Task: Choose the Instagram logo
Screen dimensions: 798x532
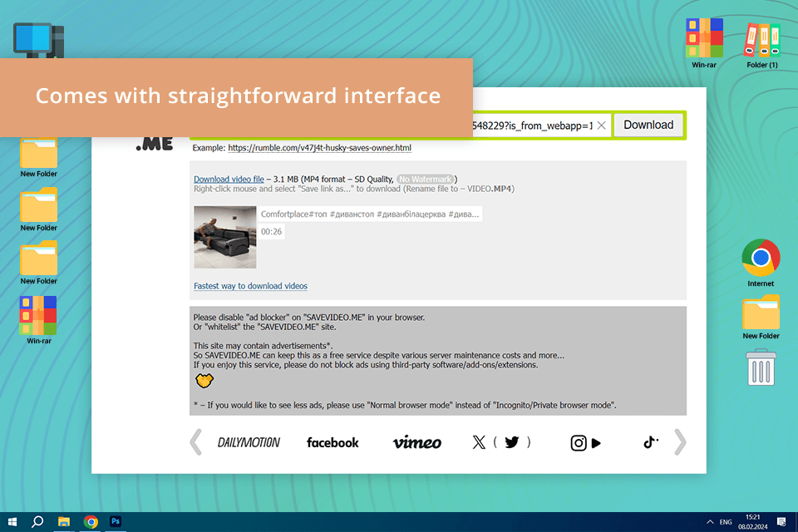Action: tap(579, 443)
